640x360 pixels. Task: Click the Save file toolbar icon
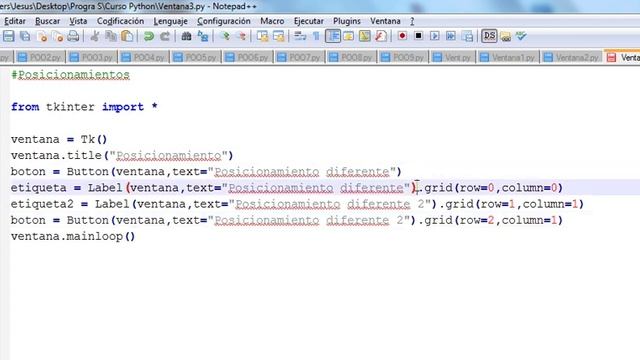click(x=9, y=36)
